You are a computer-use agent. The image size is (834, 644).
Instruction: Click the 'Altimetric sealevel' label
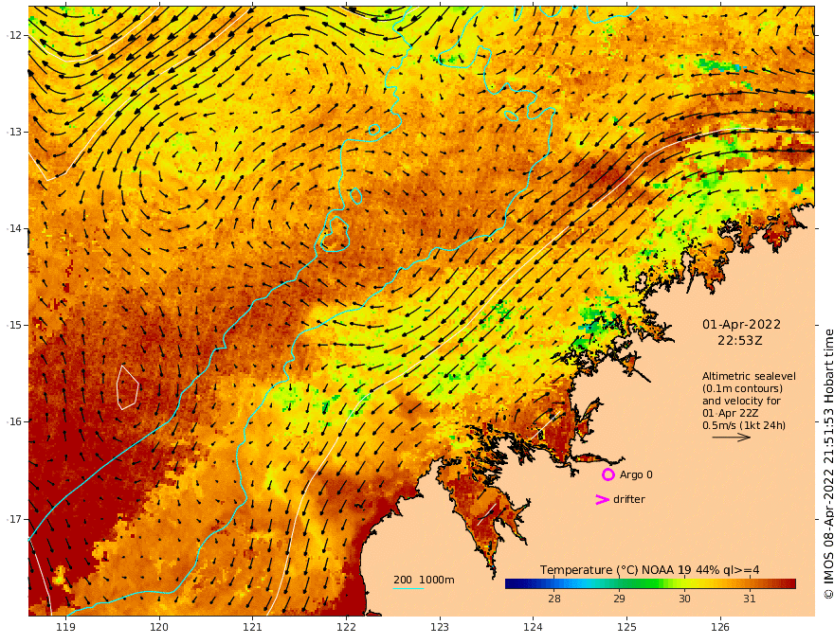point(749,376)
